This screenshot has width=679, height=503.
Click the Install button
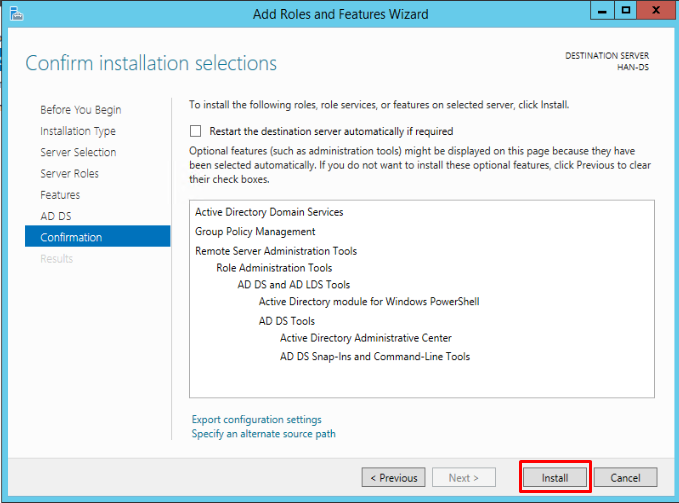click(555, 477)
